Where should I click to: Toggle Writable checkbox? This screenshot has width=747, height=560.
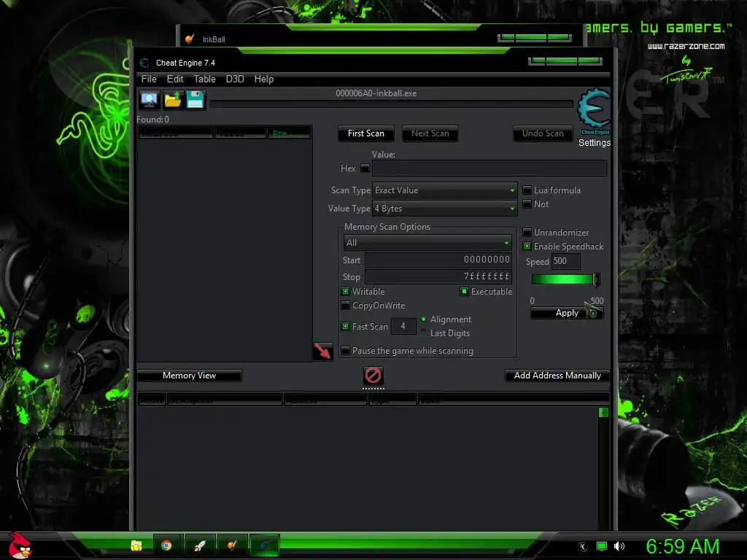(x=346, y=292)
